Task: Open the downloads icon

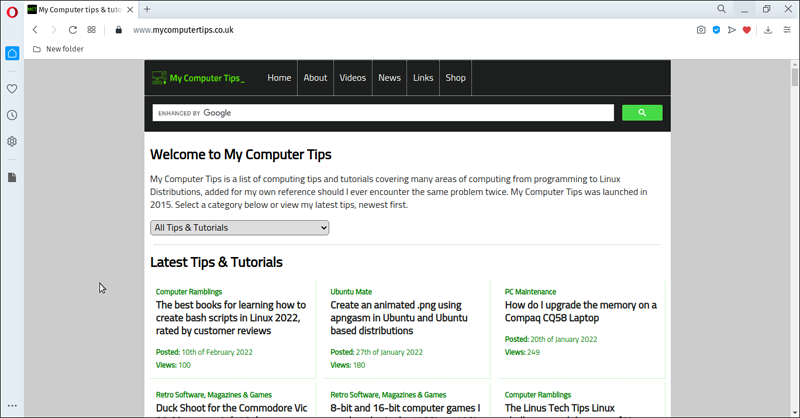Action: point(768,30)
